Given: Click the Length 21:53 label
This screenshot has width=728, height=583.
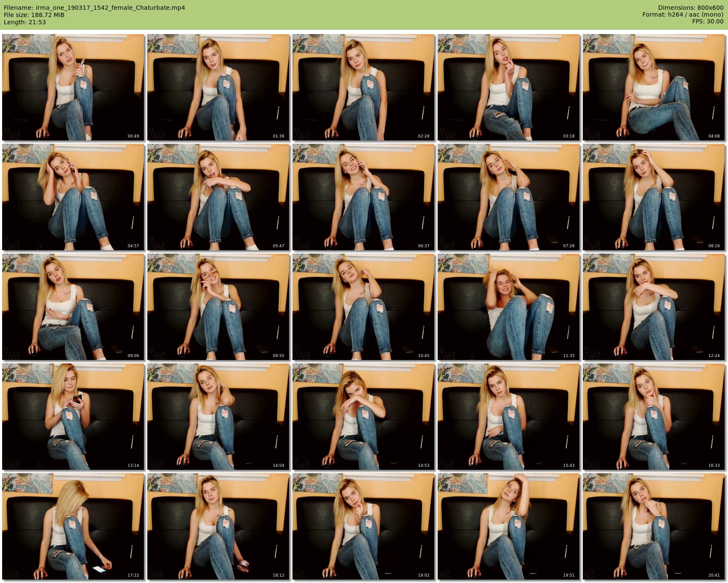Looking at the screenshot, I should click(x=25, y=22).
